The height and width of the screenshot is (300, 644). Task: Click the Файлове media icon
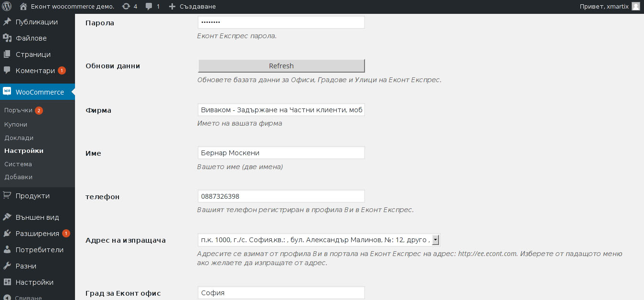tap(7, 38)
